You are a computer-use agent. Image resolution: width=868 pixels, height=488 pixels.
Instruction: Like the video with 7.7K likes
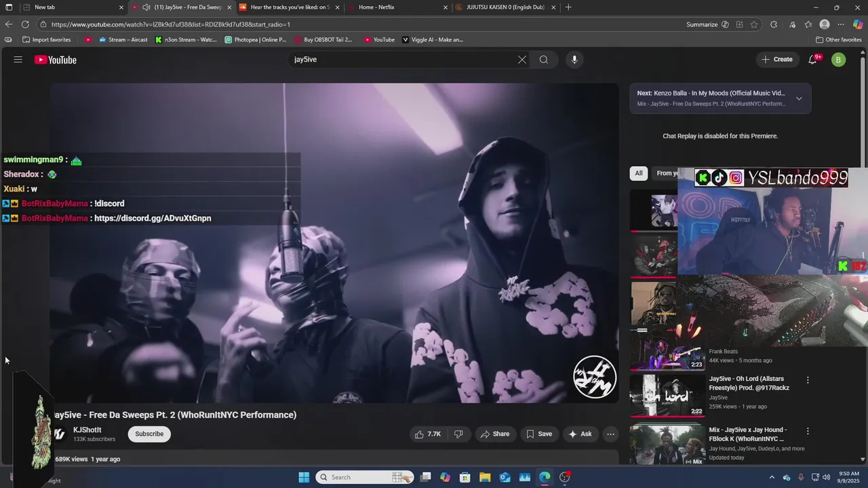[x=428, y=434]
